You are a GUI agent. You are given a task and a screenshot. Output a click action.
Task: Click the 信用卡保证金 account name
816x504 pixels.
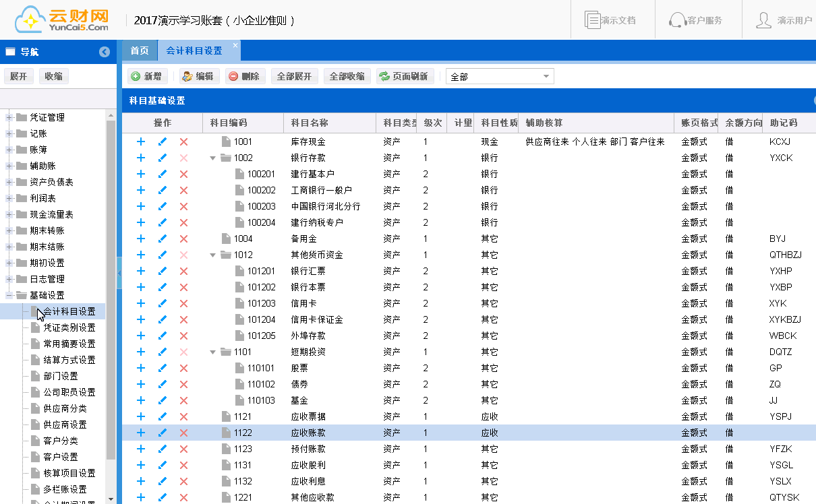click(x=317, y=319)
